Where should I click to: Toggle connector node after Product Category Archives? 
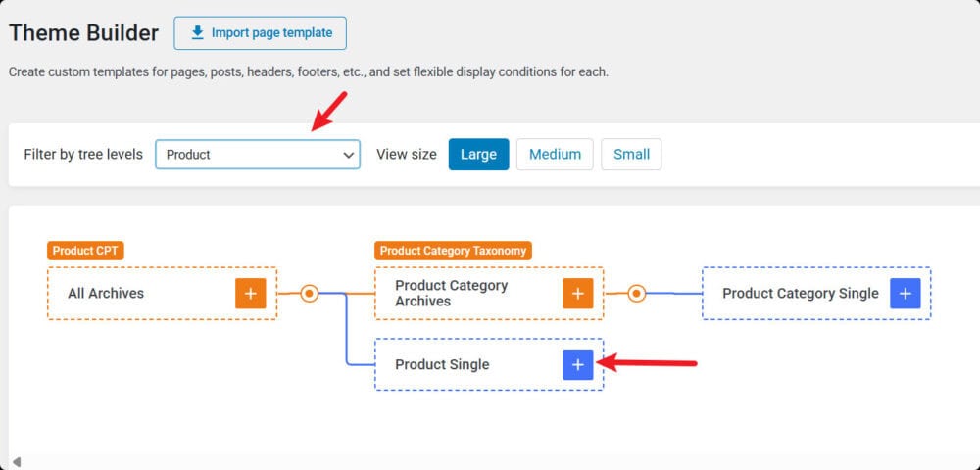[637, 294]
